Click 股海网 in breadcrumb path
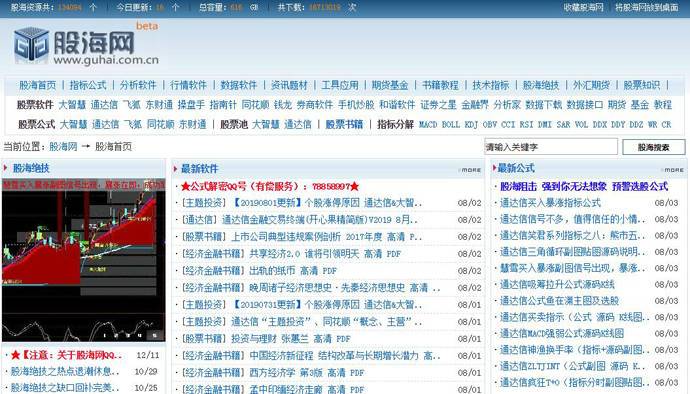The width and height of the screenshot is (690, 394). pyautogui.click(x=63, y=147)
